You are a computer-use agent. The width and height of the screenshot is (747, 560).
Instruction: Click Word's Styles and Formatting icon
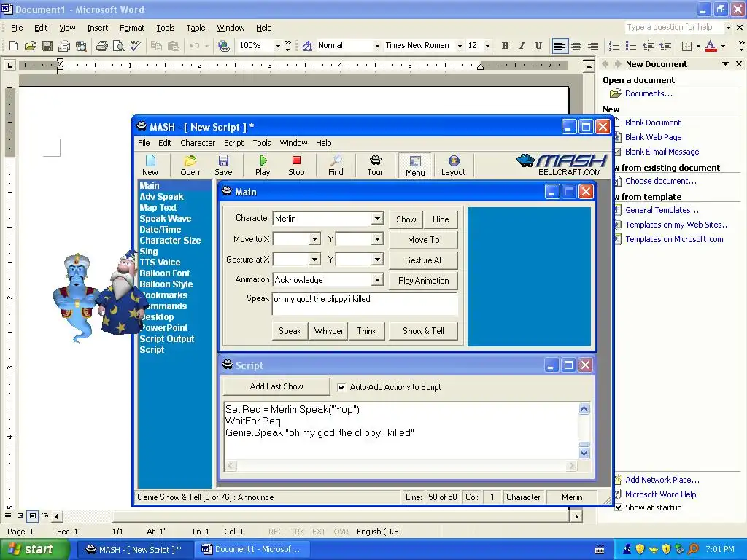pyautogui.click(x=307, y=46)
